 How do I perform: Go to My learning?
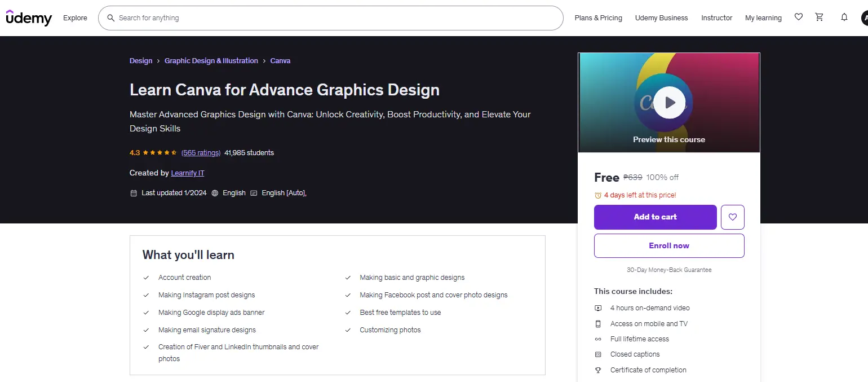[x=763, y=18]
